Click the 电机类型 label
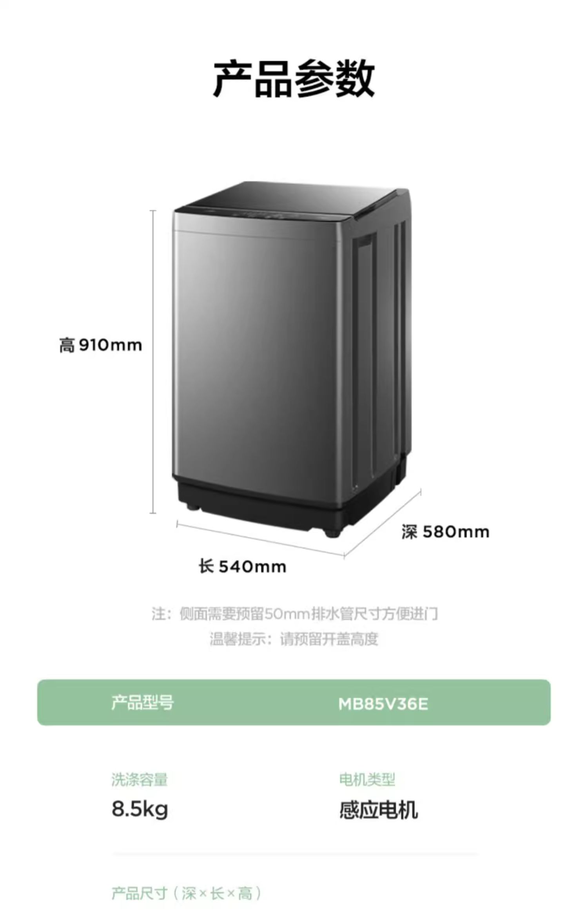This screenshot has height=910, width=588. (367, 779)
